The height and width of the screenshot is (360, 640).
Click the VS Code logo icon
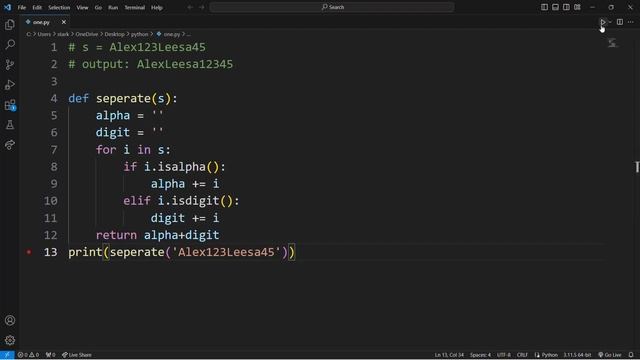(x=7, y=7)
